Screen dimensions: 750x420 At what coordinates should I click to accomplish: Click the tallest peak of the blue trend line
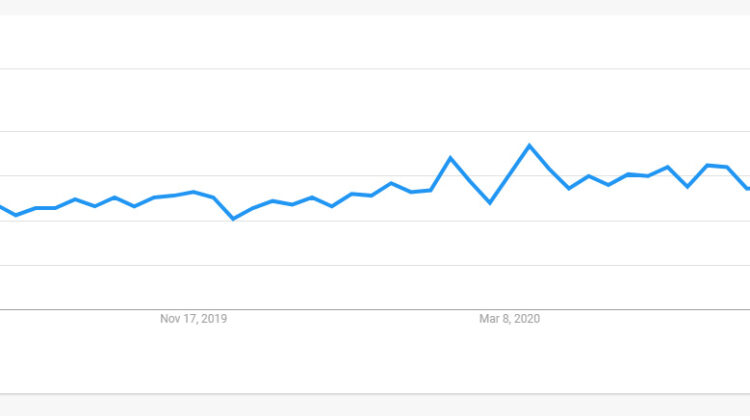529,145
